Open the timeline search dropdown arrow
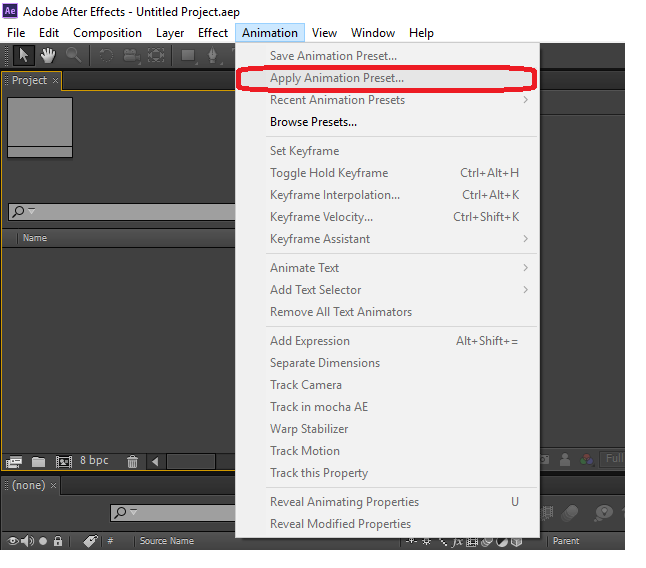 (x=133, y=512)
